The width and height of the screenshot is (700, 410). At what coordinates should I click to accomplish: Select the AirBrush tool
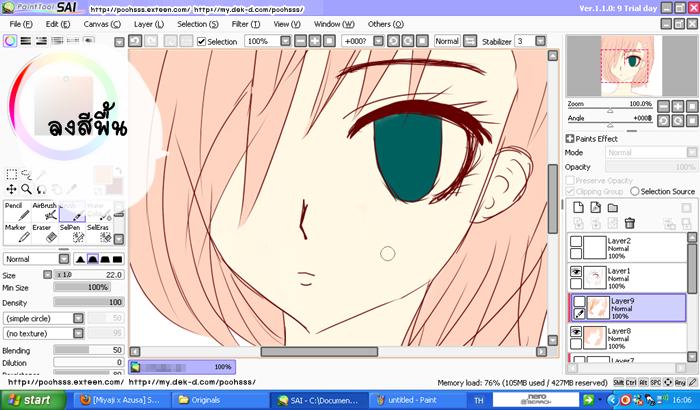45,212
